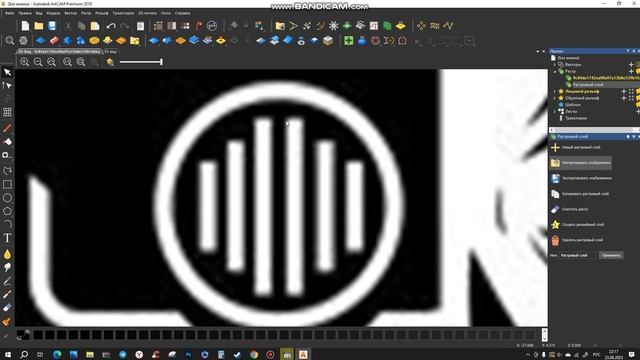Open the Траектории menu
This screenshot has width=640, height=360.
(123, 13)
